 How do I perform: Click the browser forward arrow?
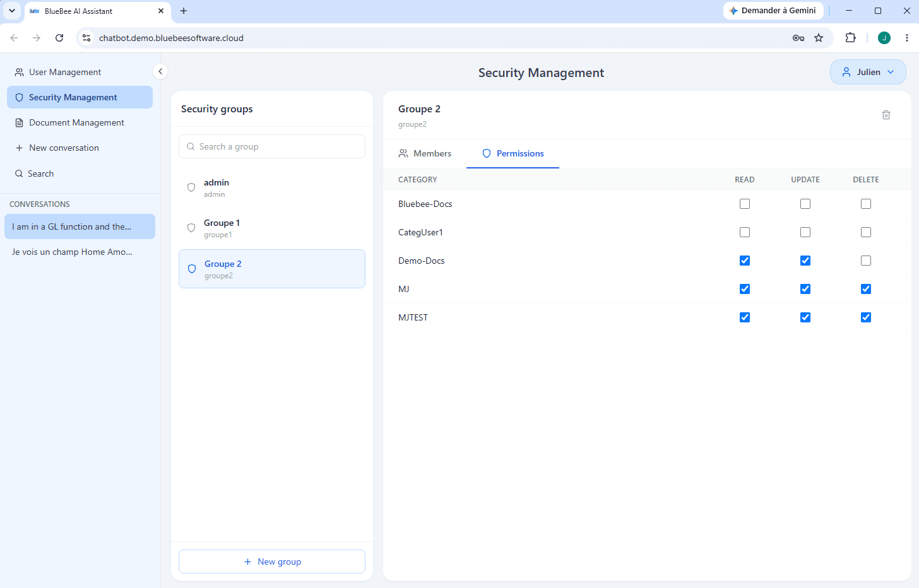37,38
